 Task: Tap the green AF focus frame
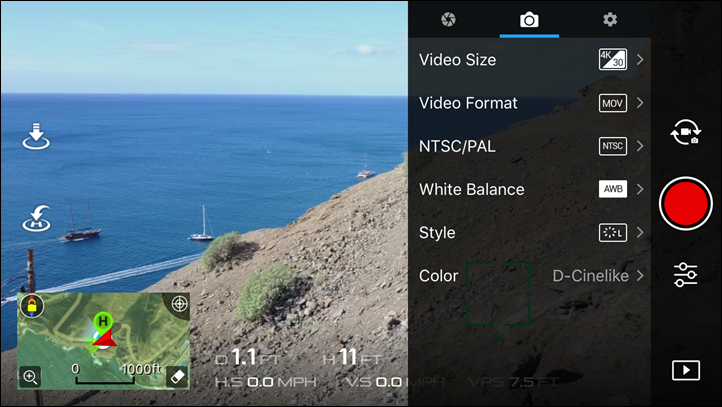(498, 295)
